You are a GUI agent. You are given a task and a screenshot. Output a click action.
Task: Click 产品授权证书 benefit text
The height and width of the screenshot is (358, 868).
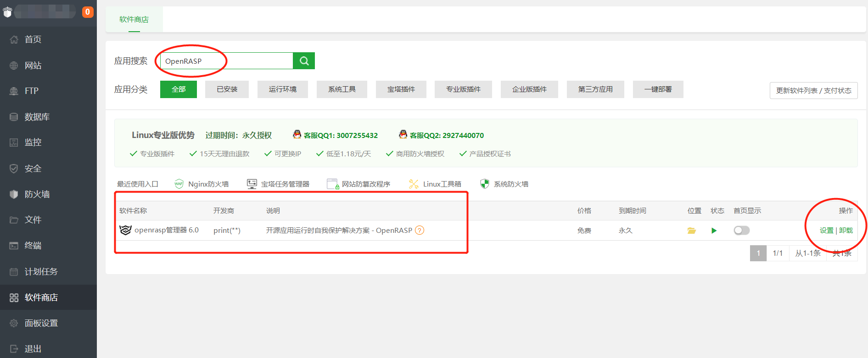coord(490,154)
